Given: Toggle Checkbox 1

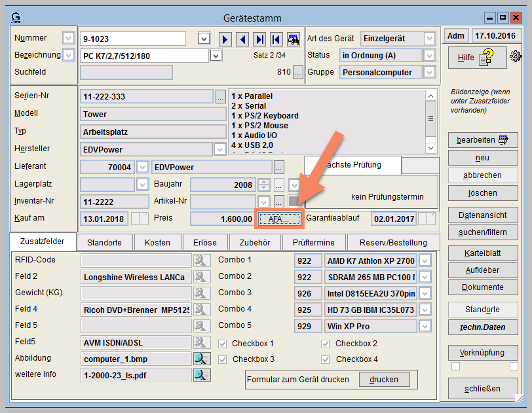Looking at the screenshot, I should [223, 344].
